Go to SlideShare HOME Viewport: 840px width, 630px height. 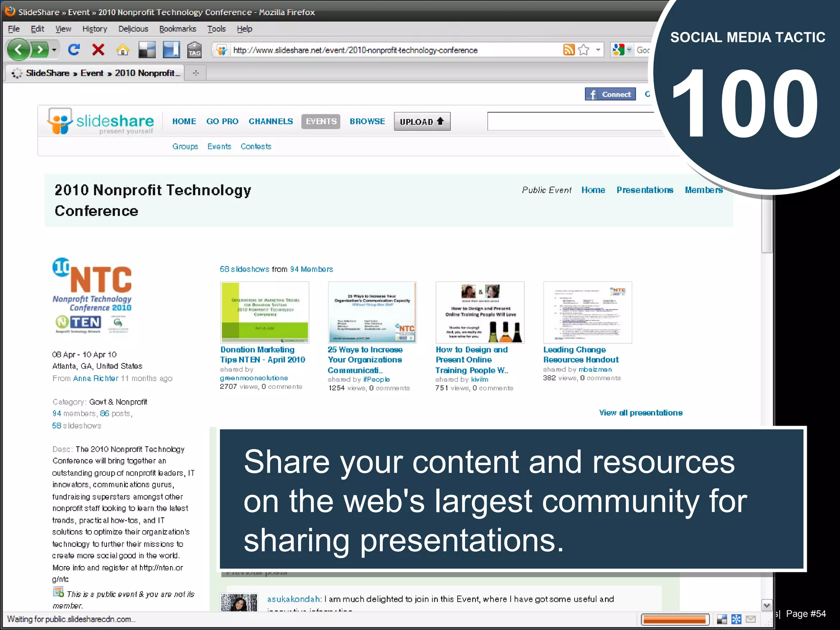(184, 121)
